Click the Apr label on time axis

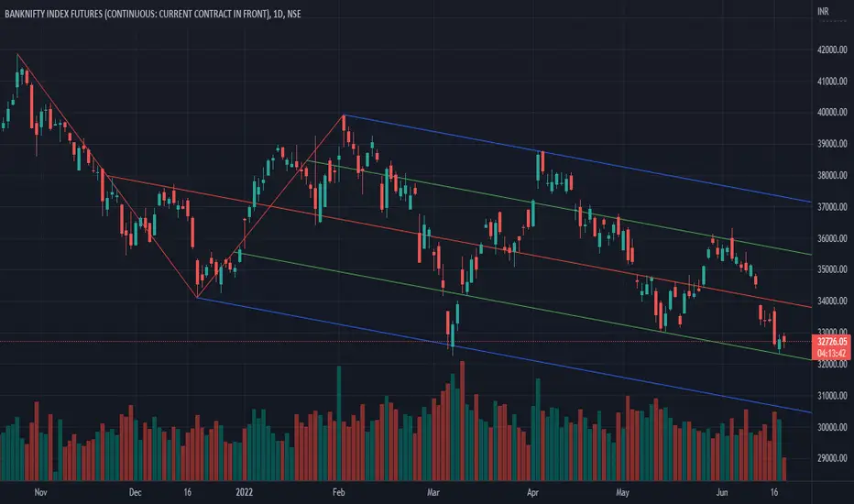[x=532, y=493]
